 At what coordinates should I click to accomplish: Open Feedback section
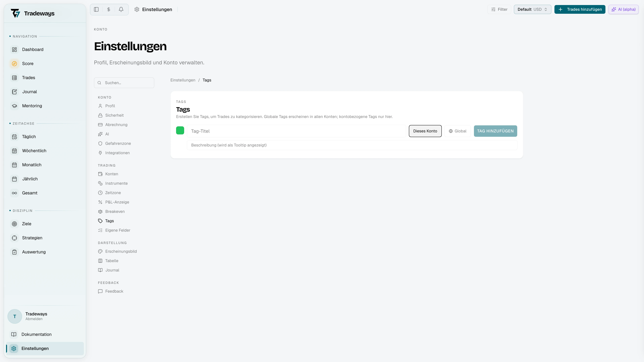(x=124, y=291)
